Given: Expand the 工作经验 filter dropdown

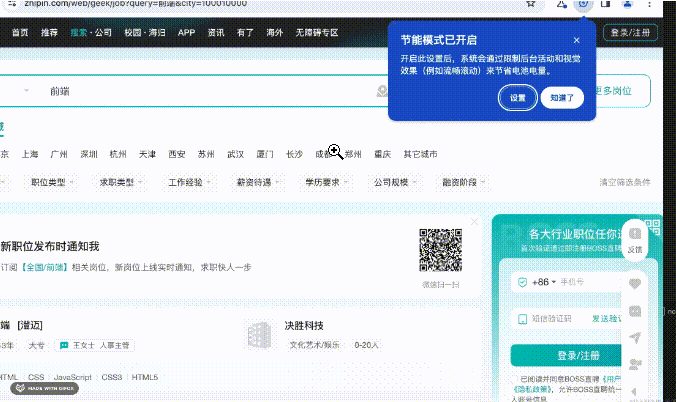Looking at the screenshot, I should (189, 182).
